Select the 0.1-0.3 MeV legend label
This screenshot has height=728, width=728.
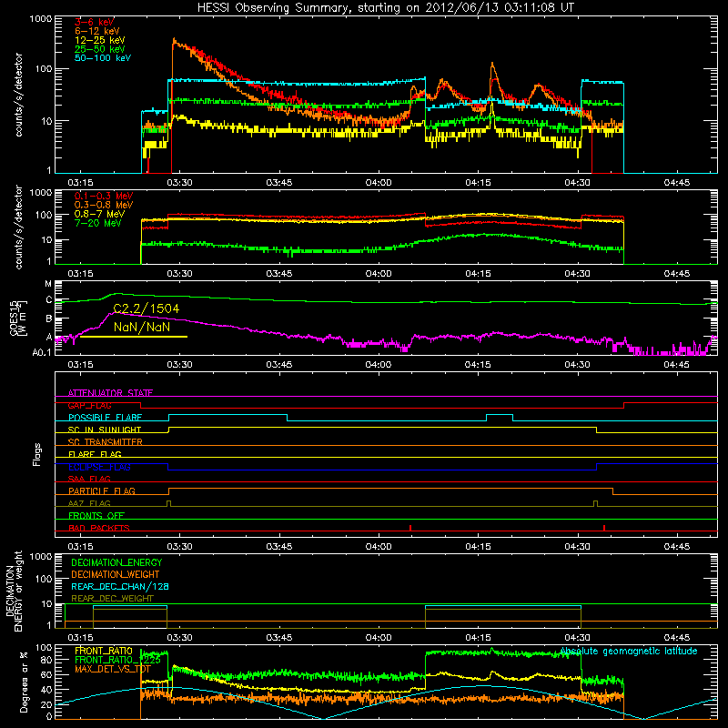click(x=103, y=196)
